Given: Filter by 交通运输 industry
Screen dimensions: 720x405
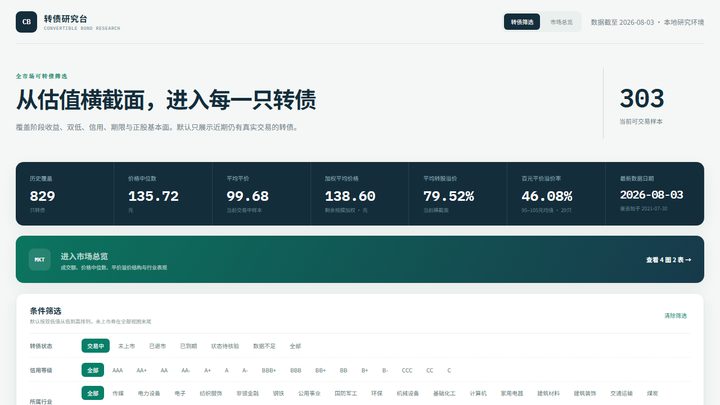Looking at the screenshot, I should click(621, 394).
